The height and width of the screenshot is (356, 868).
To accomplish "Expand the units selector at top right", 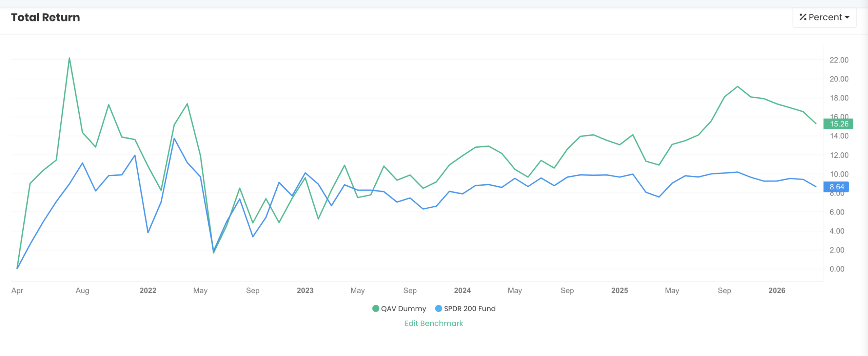I will click(825, 17).
